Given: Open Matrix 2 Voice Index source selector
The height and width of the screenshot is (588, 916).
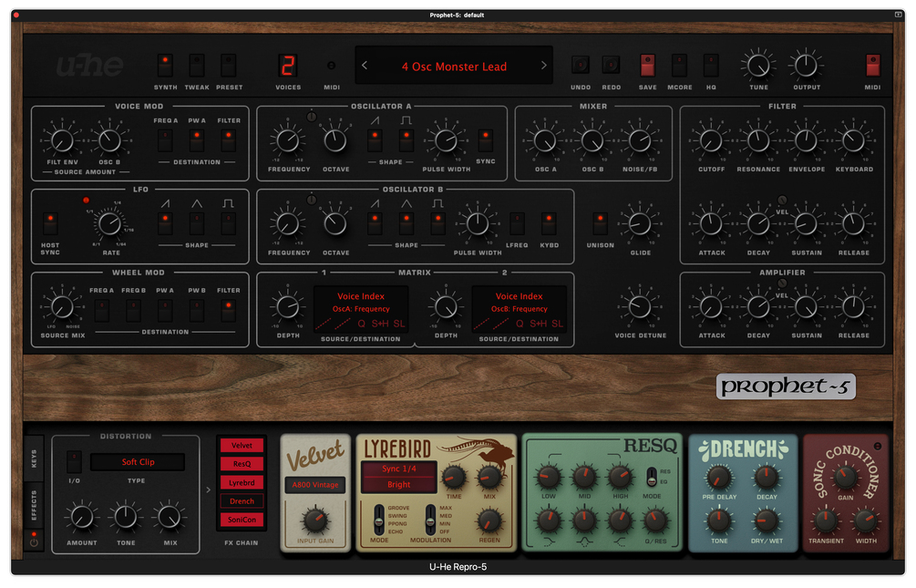Looking at the screenshot, I should tap(520, 296).
